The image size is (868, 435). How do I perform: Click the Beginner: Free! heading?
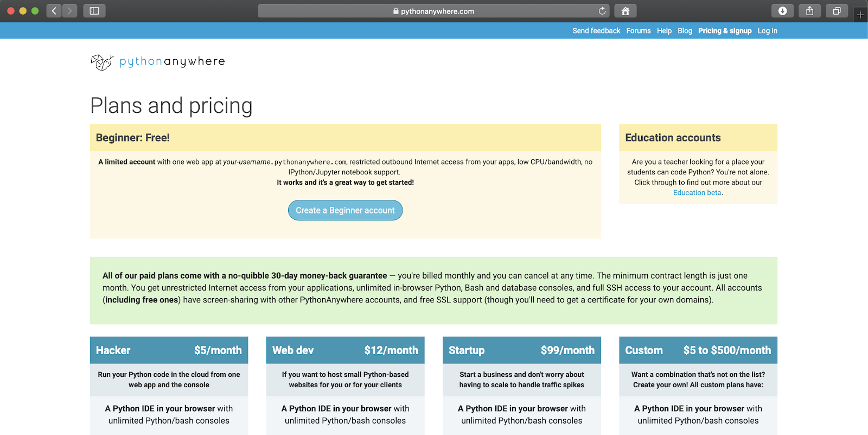click(x=133, y=138)
